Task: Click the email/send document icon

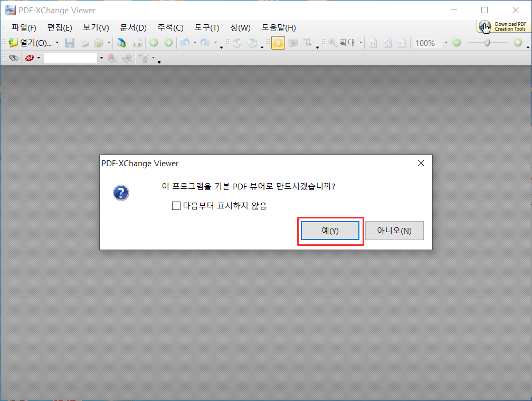Action: click(x=99, y=43)
